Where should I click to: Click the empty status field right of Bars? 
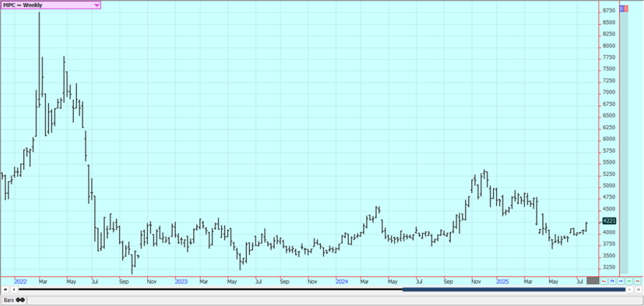pos(335,300)
